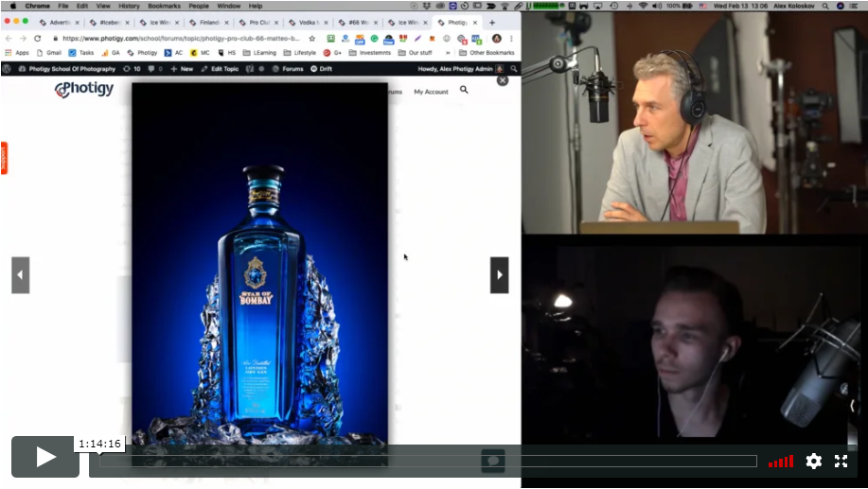Click Edit Topic in admin bar
The width and height of the screenshot is (868, 489).
tap(220, 69)
